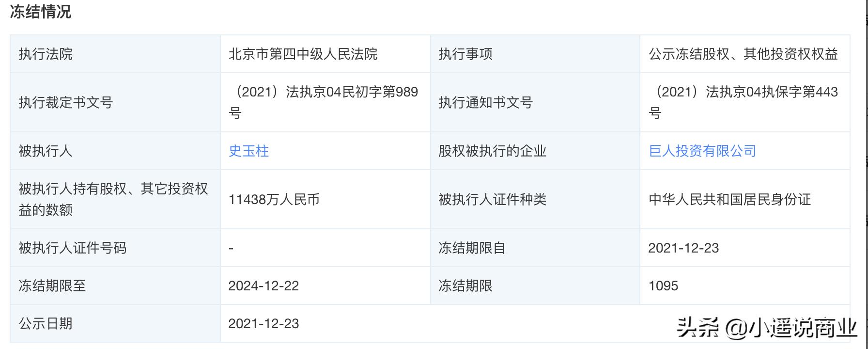The image size is (868, 349).
Task: Click the 1095 freeze duration value
Action: [x=663, y=286]
